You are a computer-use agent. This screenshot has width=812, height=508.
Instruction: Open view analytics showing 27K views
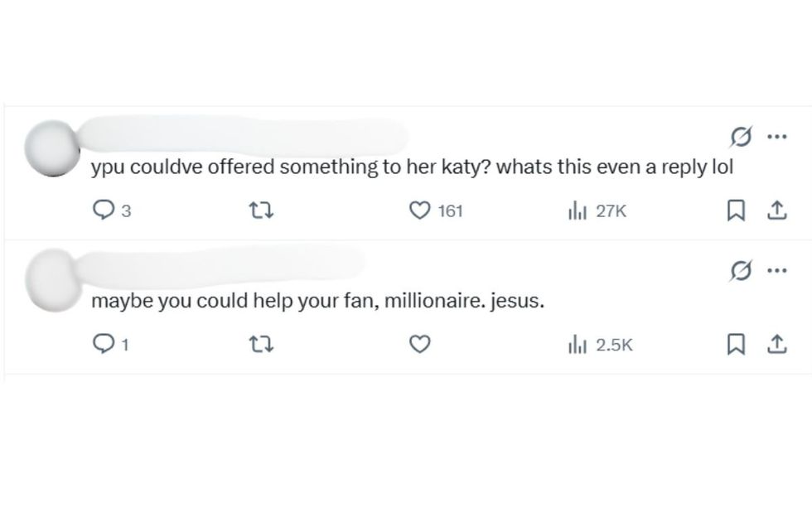(579, 211)
